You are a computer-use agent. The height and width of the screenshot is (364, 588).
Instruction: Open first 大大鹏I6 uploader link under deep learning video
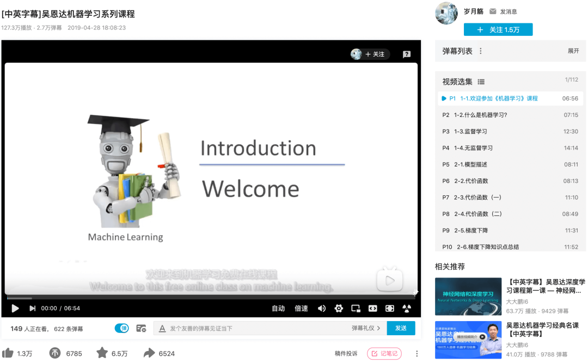tap(517, 302)
